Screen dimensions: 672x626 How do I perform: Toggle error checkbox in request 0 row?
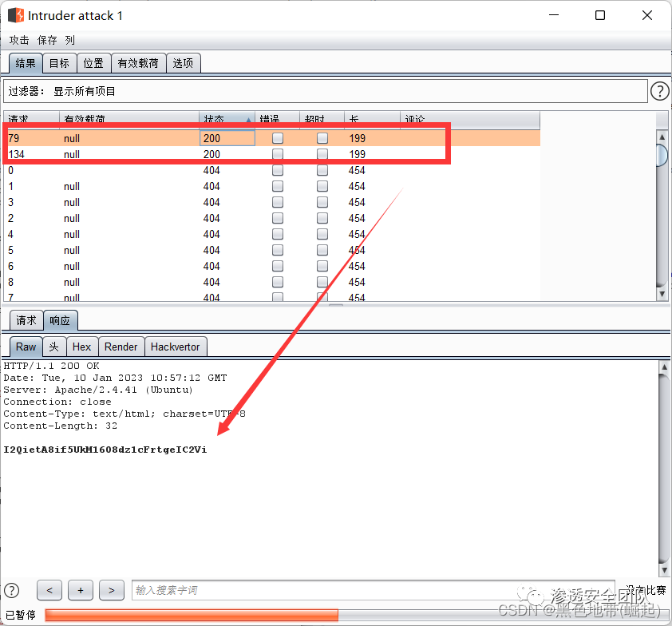point(278,170)
